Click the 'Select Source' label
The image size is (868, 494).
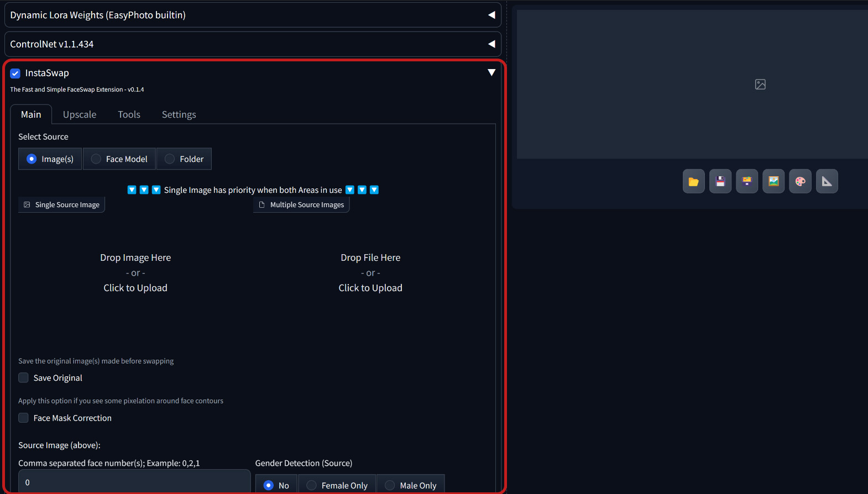43,136
